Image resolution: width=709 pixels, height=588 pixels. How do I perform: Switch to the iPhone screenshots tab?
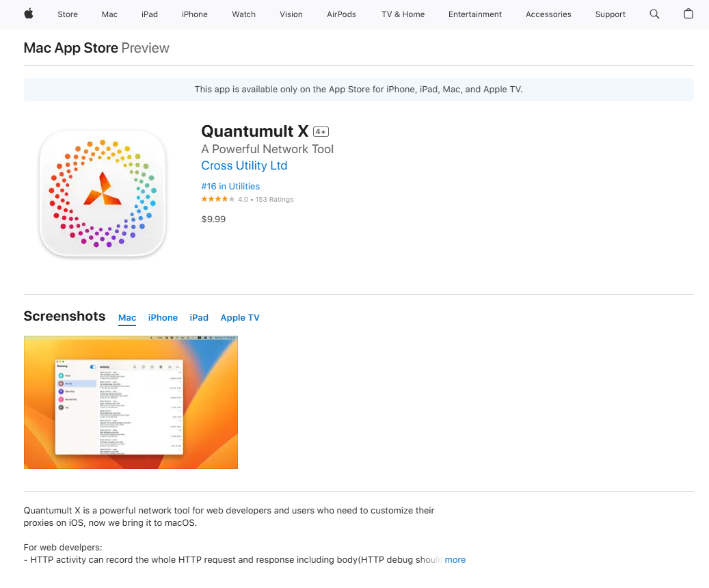coord(163,317)
